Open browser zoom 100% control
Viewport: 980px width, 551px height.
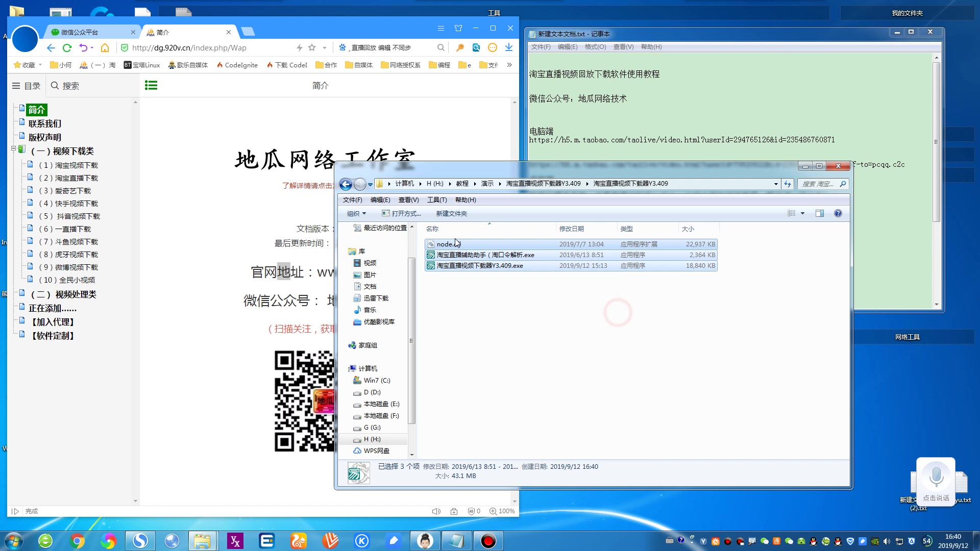click(502, 511)
